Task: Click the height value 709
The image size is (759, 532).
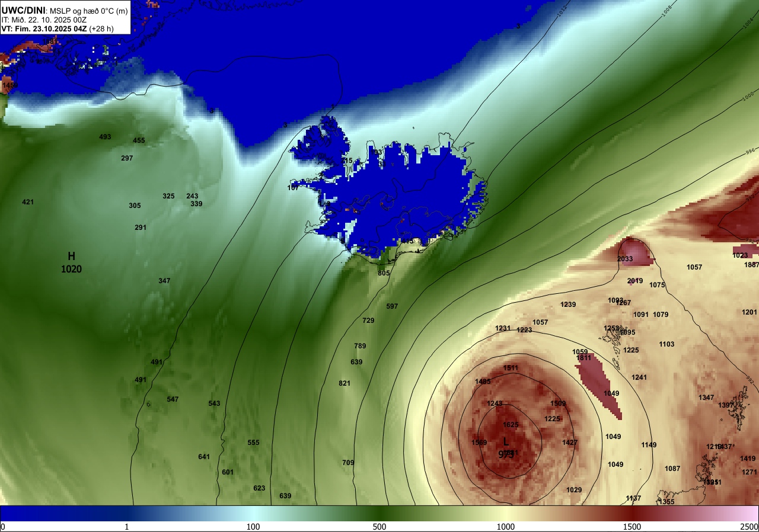Action: (x=348, y=463)
